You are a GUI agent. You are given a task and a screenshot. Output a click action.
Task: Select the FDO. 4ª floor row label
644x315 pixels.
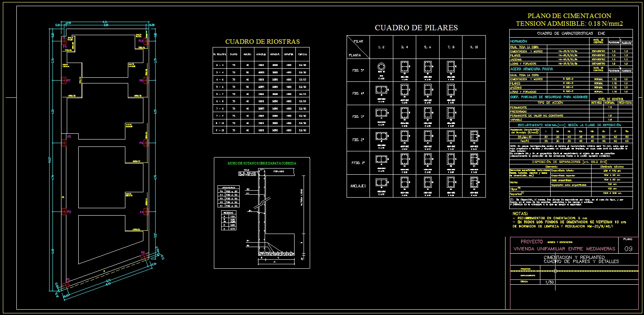click(358, 93)
